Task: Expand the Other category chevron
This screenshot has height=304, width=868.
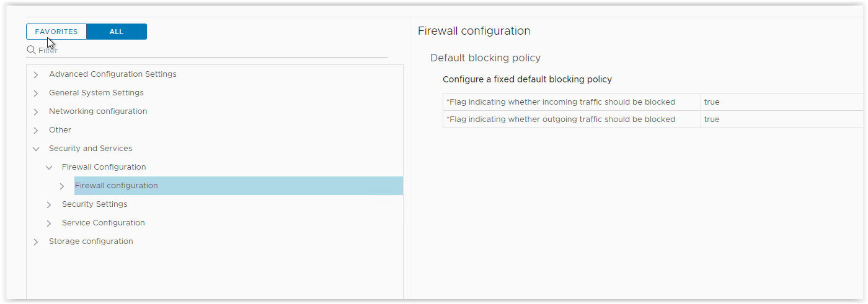Action: 36,130
